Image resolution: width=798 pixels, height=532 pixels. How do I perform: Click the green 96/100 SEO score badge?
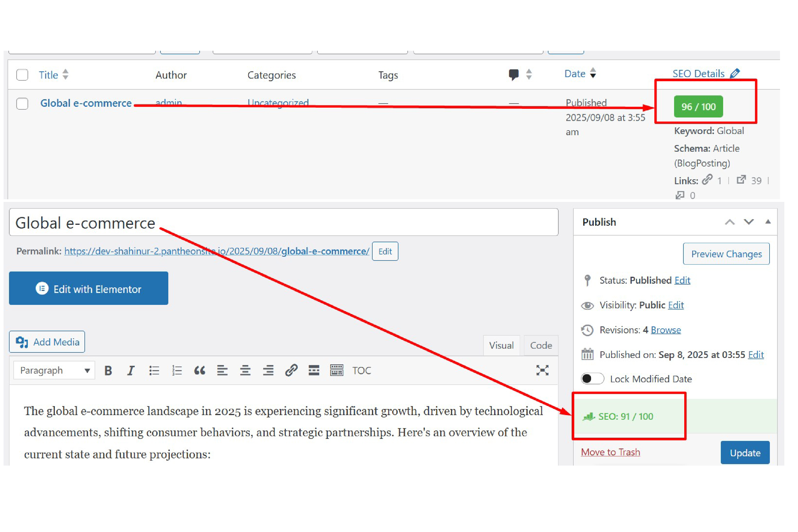tap(698, 106)
